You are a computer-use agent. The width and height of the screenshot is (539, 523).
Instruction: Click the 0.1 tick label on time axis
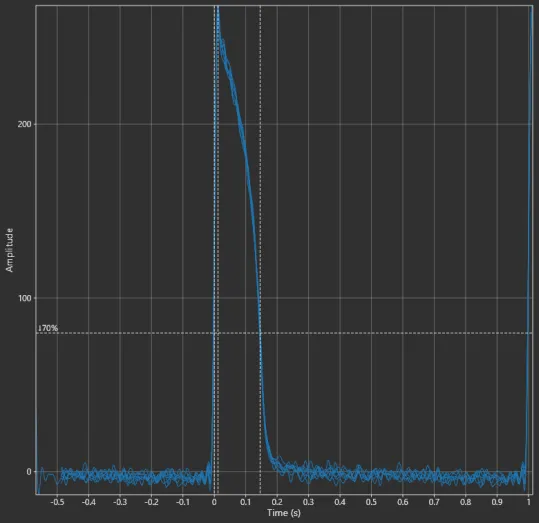[x=245, y=502]
